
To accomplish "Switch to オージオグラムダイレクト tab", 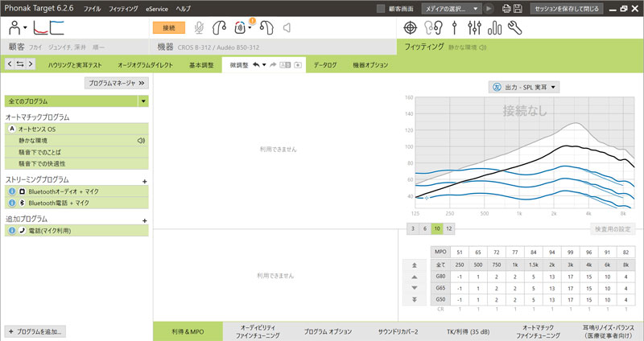I will pos(146,65).
